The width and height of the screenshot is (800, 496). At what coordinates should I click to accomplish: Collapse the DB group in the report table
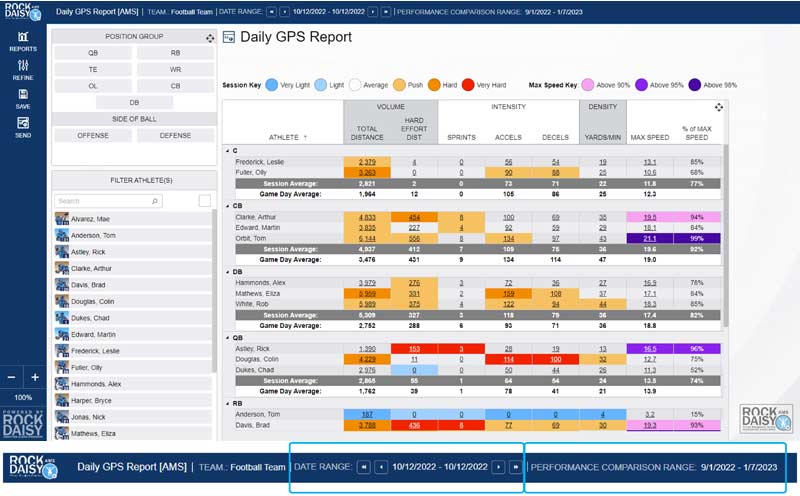(x=228, y=272)
